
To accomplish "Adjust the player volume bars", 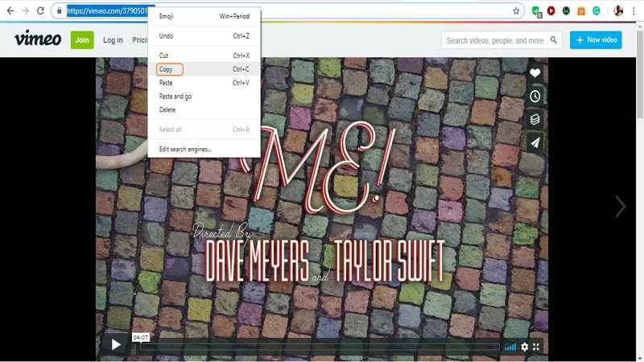I will (x=510, y=348).
